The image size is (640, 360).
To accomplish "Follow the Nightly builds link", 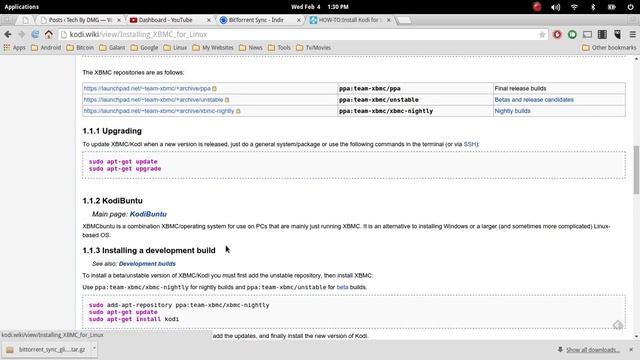I will tap(512, 111).
